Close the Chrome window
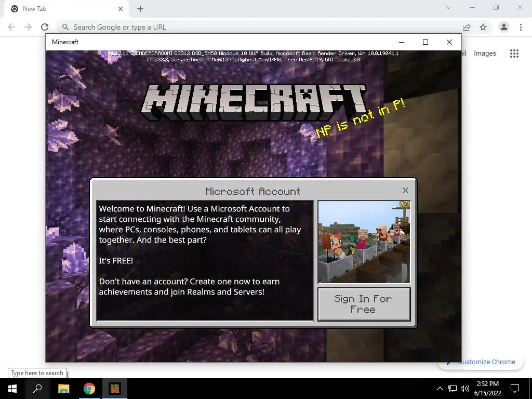The image size is (532, 399). pyautogui.click(x=520, y=7)
